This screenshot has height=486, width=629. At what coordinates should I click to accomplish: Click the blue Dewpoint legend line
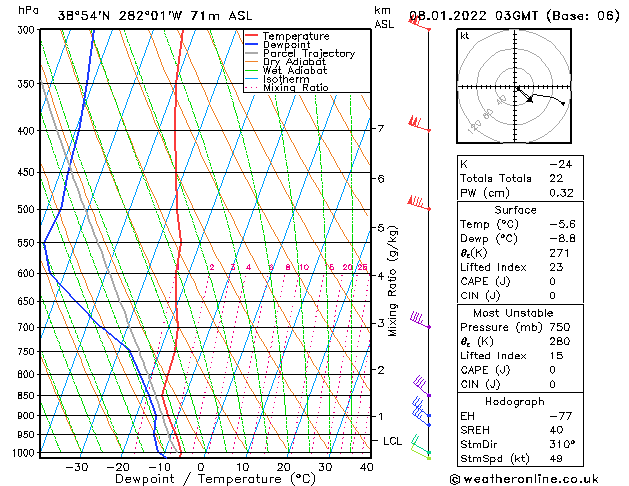(x=252, y=44)
